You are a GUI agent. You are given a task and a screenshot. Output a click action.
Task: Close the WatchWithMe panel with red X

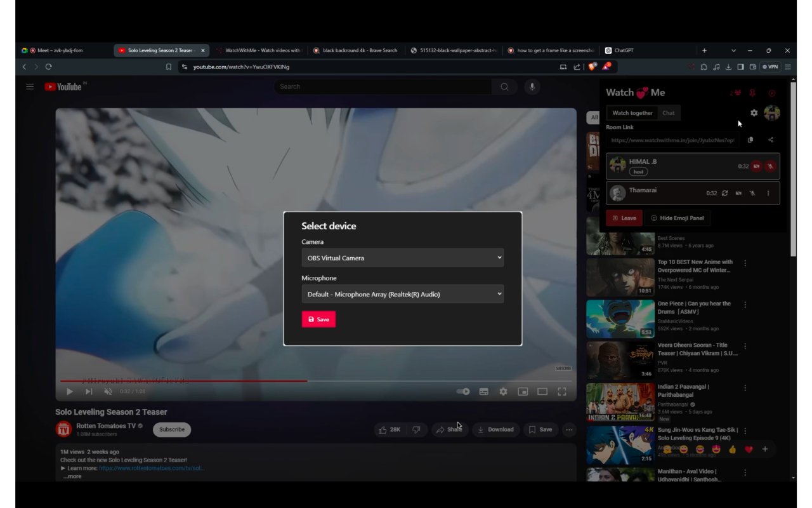pyautogui.click(x=772, y=93)
